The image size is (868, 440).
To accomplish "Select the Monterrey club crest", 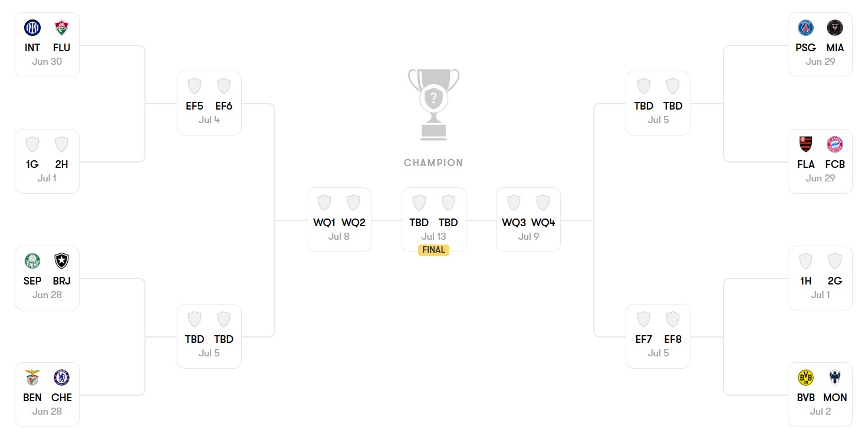I will click(x=835, y=378).
